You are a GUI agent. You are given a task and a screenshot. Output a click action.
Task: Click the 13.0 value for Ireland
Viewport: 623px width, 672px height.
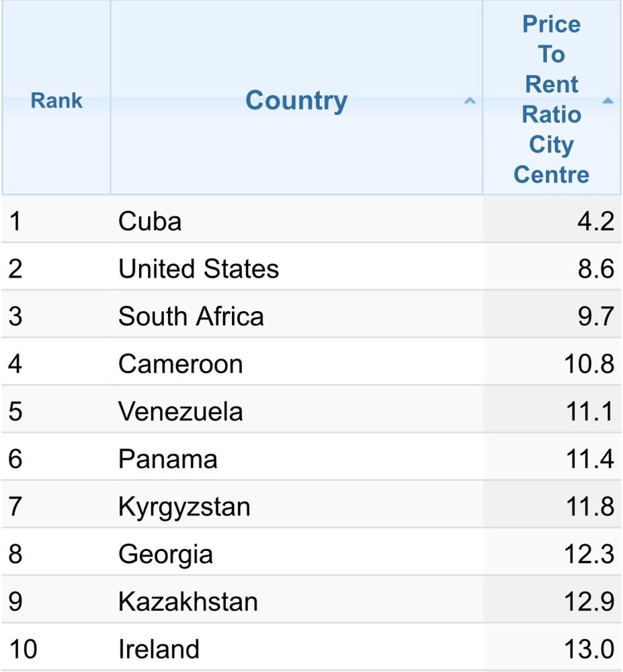[589, 649]
